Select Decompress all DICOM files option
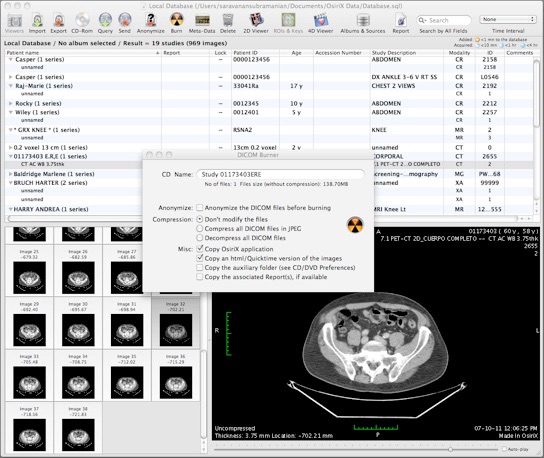544x458 pixels. (199, 238)
